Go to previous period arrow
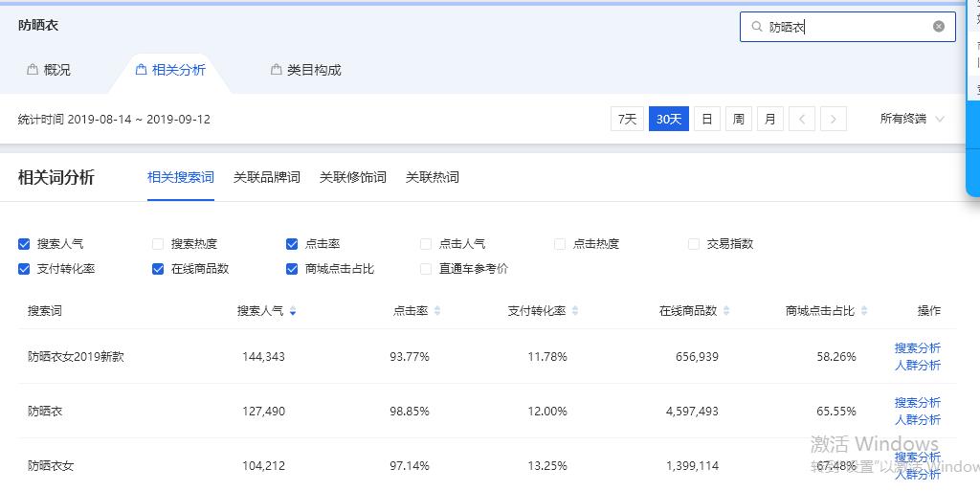Viewport: 980px width, 491px height. [x=802, y=119]
